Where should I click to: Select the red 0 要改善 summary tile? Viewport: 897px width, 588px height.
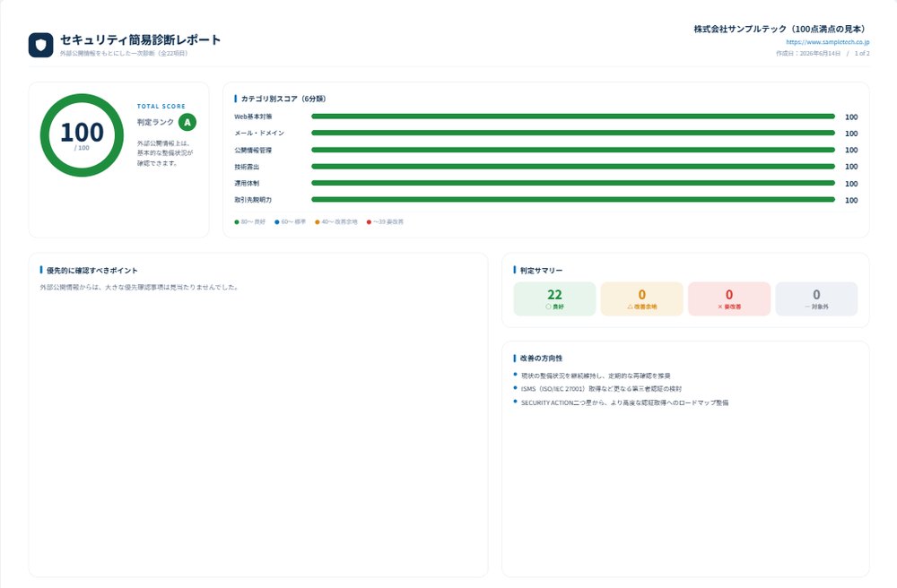coord(728,298)
